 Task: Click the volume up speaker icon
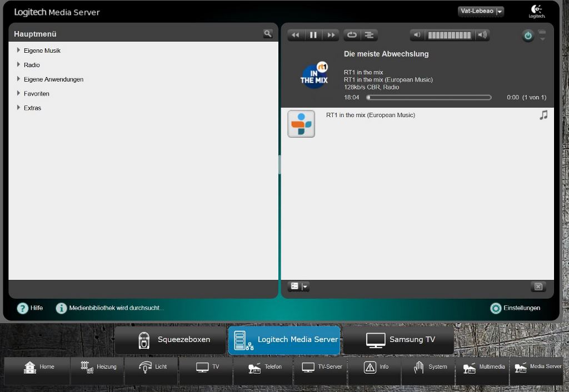tap(482, 35)
